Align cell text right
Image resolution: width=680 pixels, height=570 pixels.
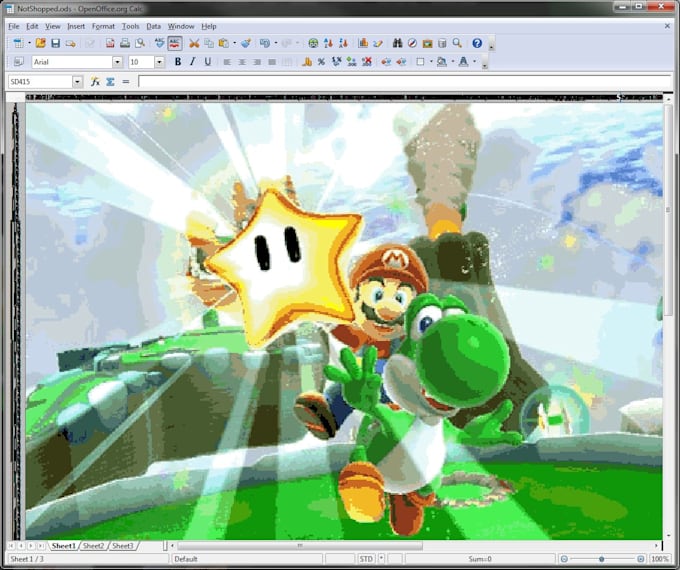click(x=257, y=62)
